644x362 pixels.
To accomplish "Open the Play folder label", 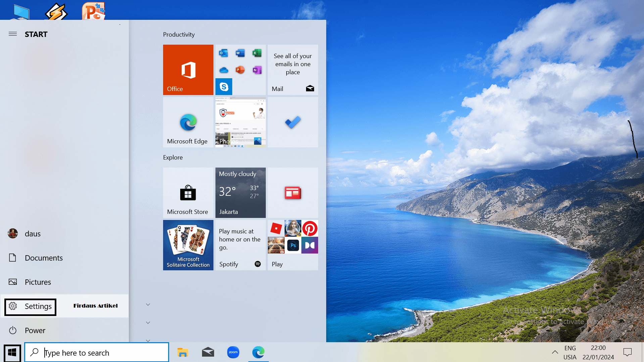I will point(277,264).
